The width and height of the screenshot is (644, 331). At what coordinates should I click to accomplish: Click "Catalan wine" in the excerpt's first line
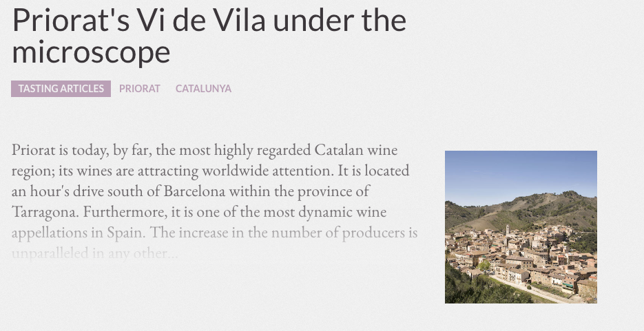(355, 150)
